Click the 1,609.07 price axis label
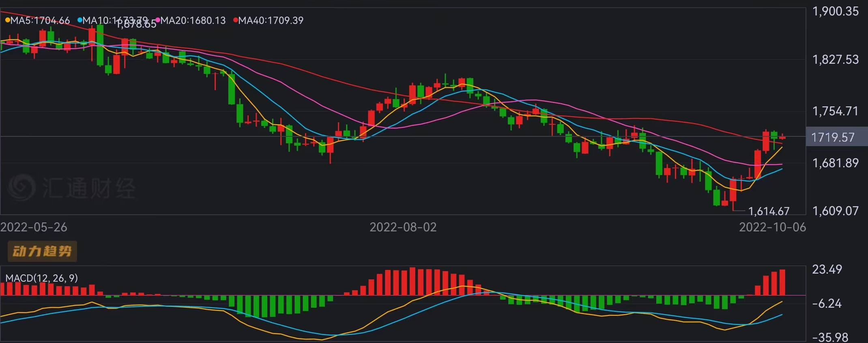The image size is (868, 343). 836,211
